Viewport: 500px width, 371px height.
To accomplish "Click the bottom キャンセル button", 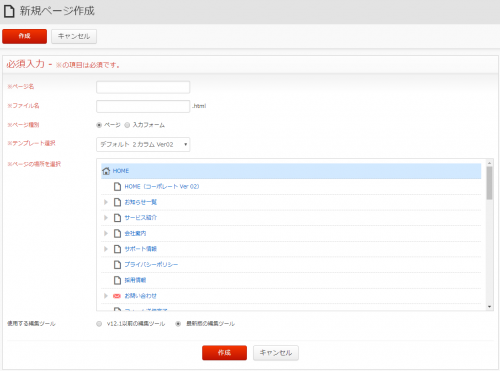I will coord(276,353).
